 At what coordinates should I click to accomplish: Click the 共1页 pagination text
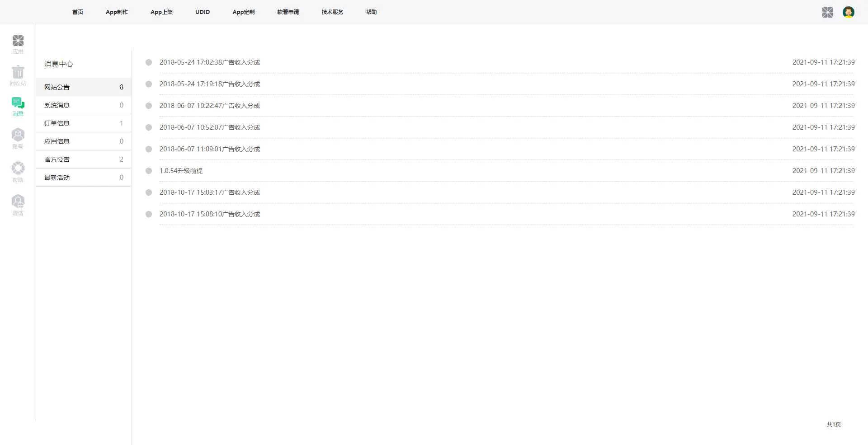click(x=834, y=424)
